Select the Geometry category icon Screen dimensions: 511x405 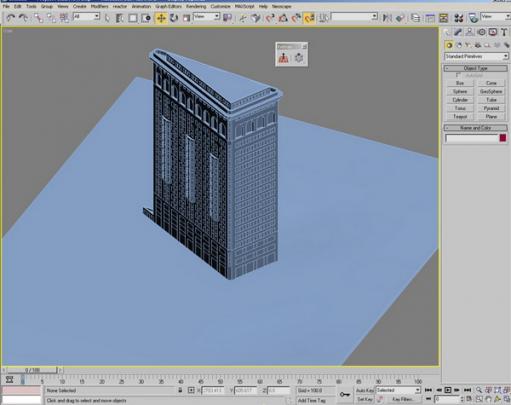click(449, 45)
